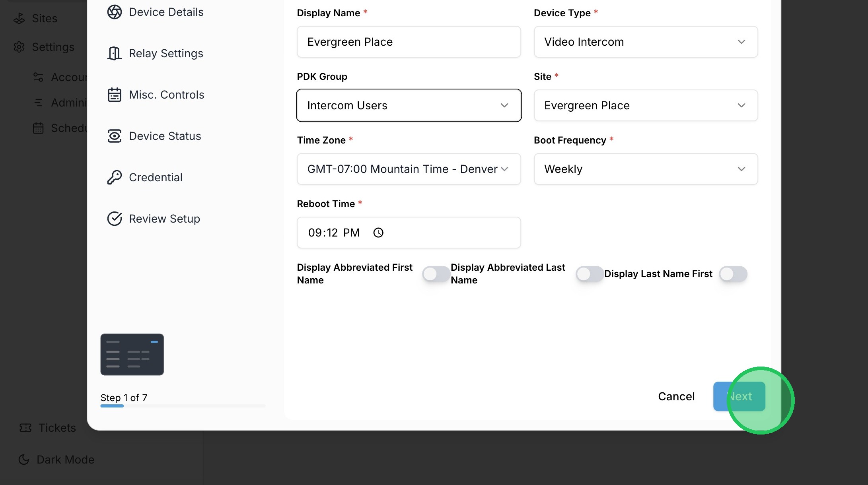Viewport: 868px width, 485px height.
Task: Click the Relay Settings door icon
Action: tap(115, 53)
